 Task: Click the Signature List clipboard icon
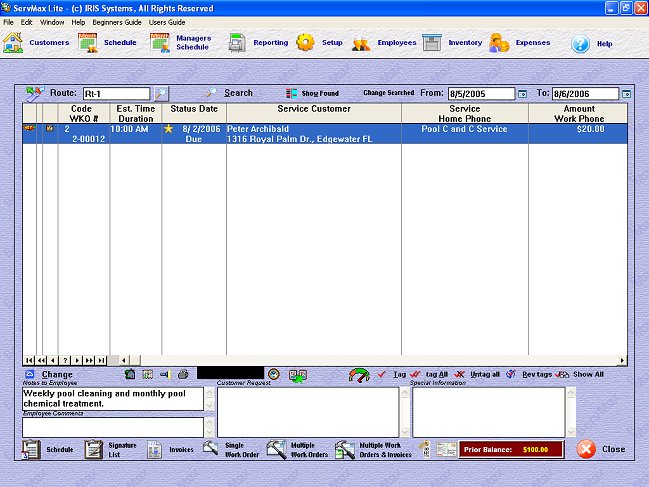[94, 449]
